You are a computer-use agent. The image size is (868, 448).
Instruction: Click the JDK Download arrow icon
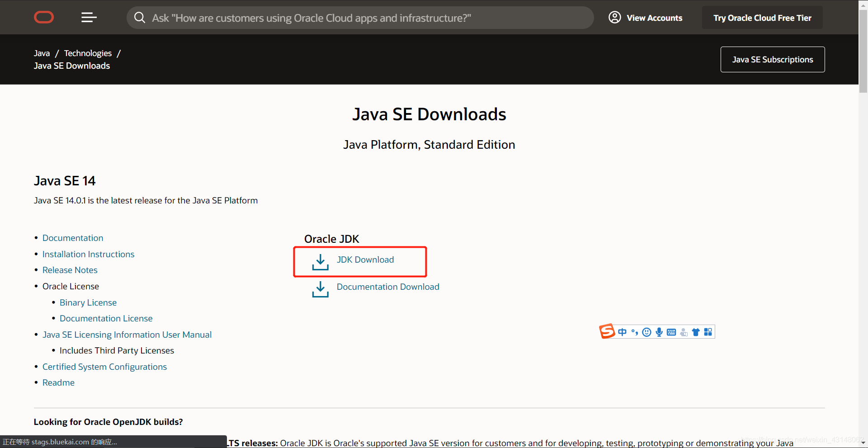pos(321,262)
